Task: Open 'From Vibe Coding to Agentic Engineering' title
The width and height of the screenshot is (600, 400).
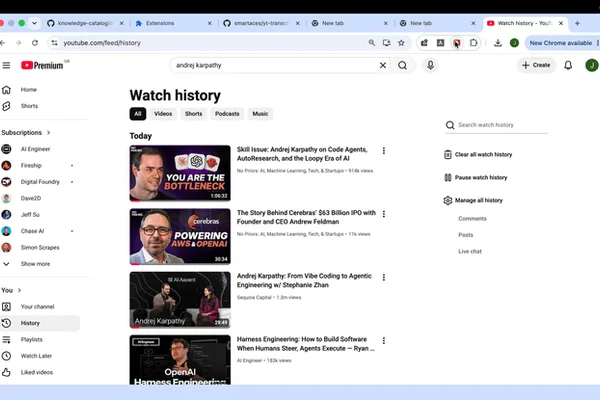Action: [x=304, y=280]
